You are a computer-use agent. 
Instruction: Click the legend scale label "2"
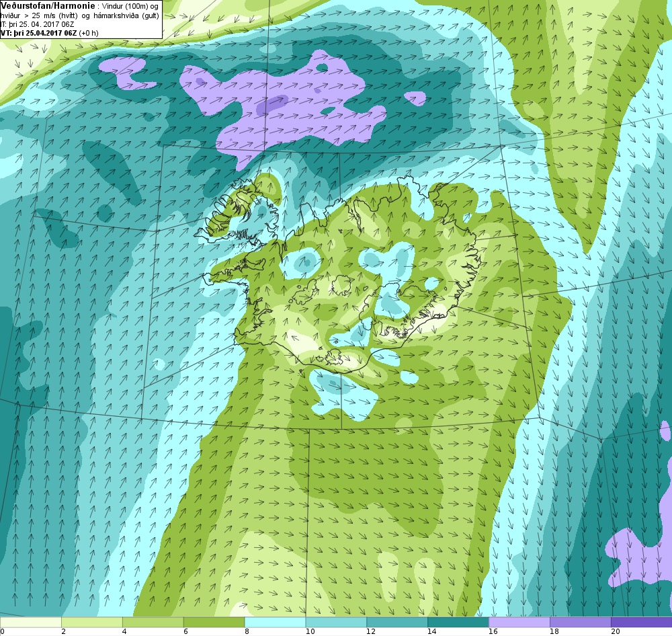pyautogui.click(x=63, y=631)
